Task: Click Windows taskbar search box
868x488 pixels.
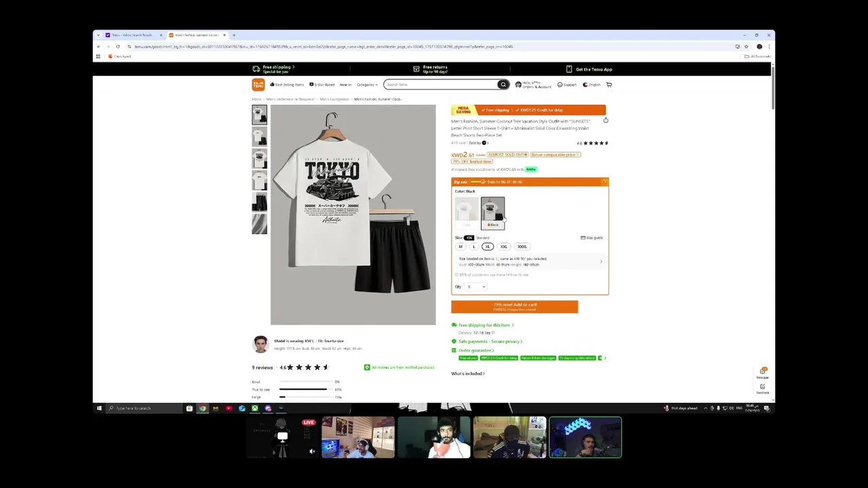Action: tap(144, 408)
